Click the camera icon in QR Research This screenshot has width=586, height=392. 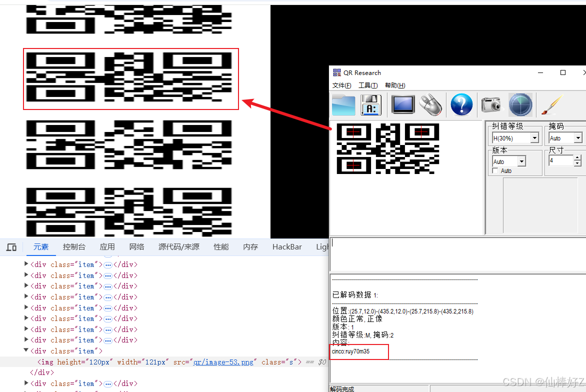click(x=490, y=104)
